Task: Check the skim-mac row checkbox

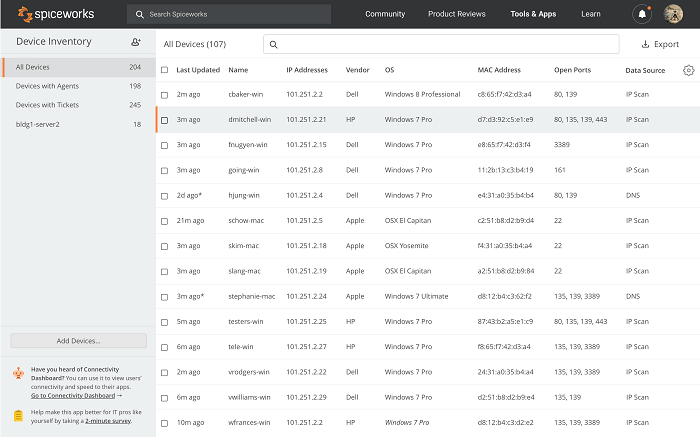Action: pos(164,246)
